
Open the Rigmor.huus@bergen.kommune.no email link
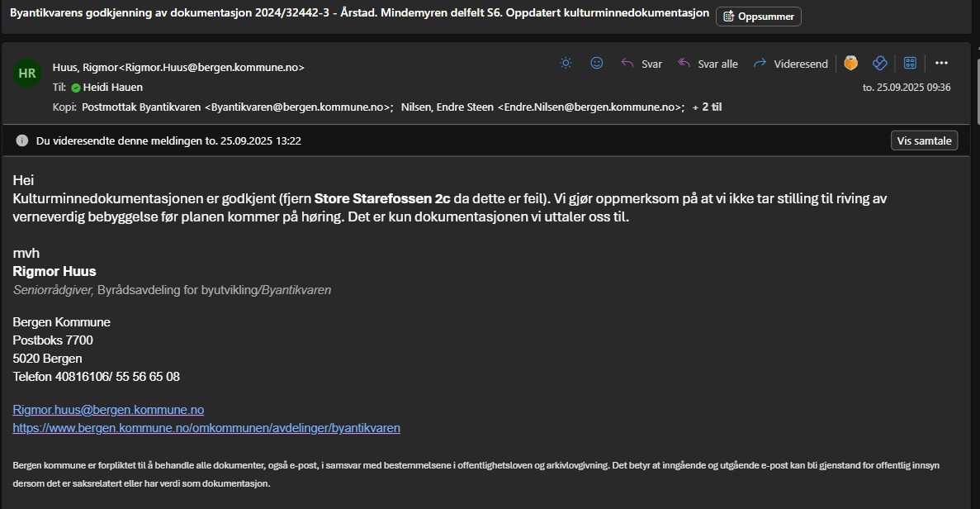coord(108,410)
